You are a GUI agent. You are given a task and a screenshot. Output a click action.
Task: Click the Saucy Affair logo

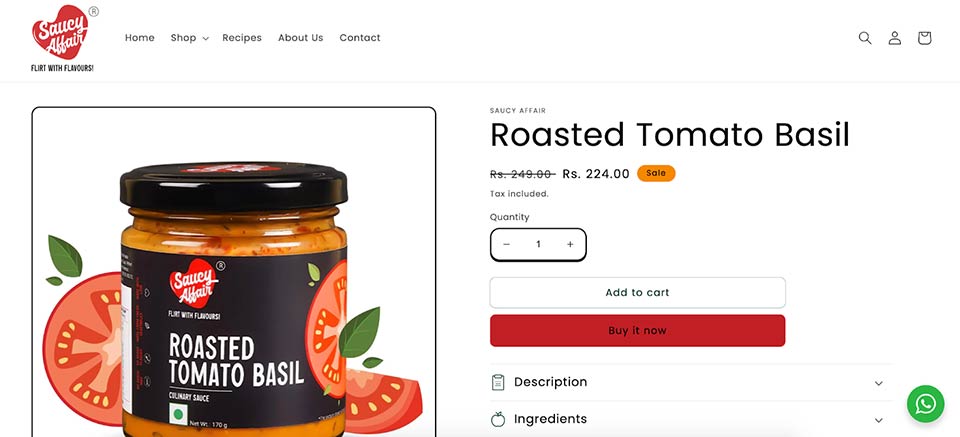[x=62, y=38]
